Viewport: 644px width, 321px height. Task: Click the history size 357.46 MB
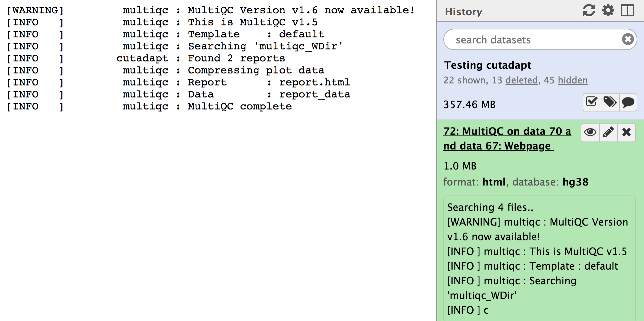[469, 104]
